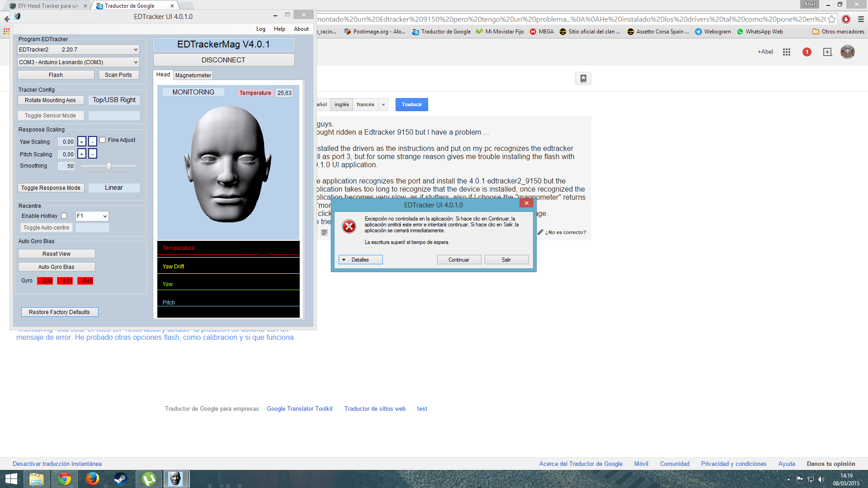Open the Log menu
868x488 pixels.
(261, 29)
